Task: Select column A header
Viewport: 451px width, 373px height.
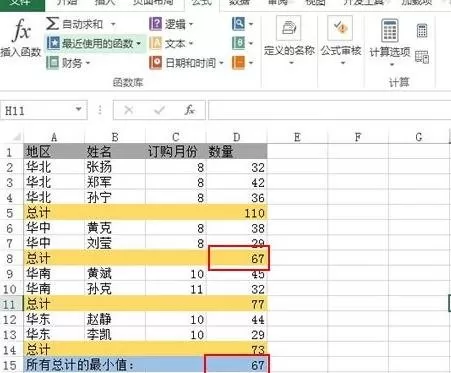Action: (54, 137)
